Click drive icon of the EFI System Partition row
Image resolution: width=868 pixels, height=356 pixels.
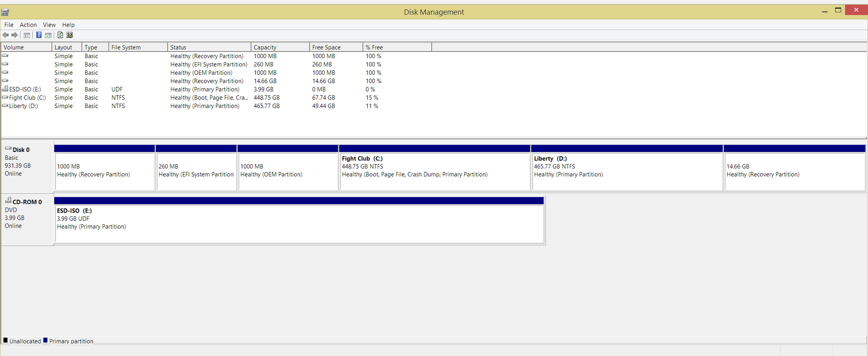tap(5, 64)
